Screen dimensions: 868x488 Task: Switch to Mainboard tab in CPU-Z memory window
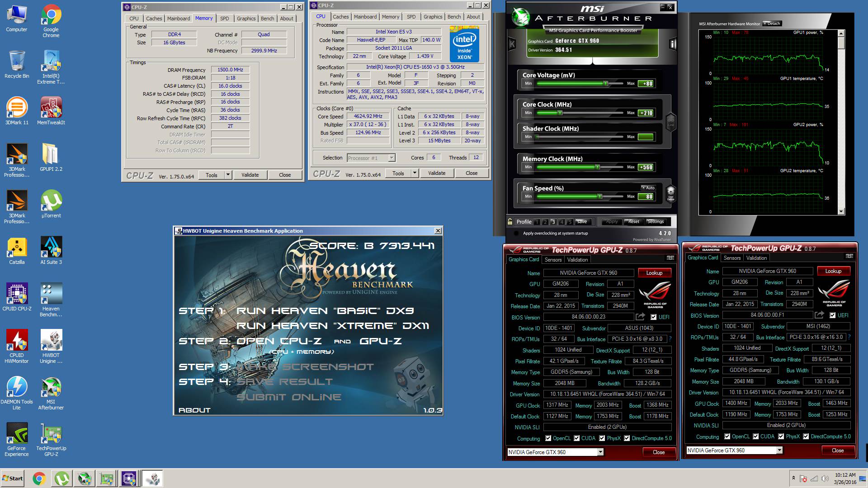click(178, 19)
